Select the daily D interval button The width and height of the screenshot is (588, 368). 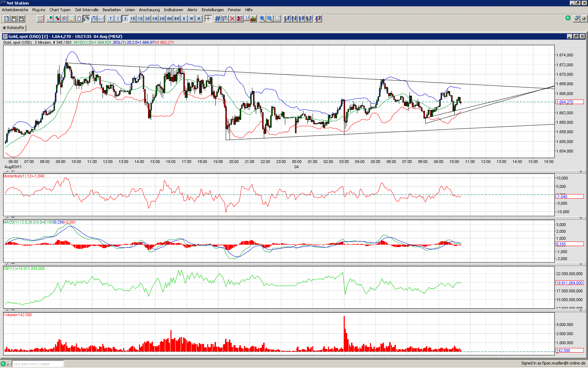coord(184,19)
